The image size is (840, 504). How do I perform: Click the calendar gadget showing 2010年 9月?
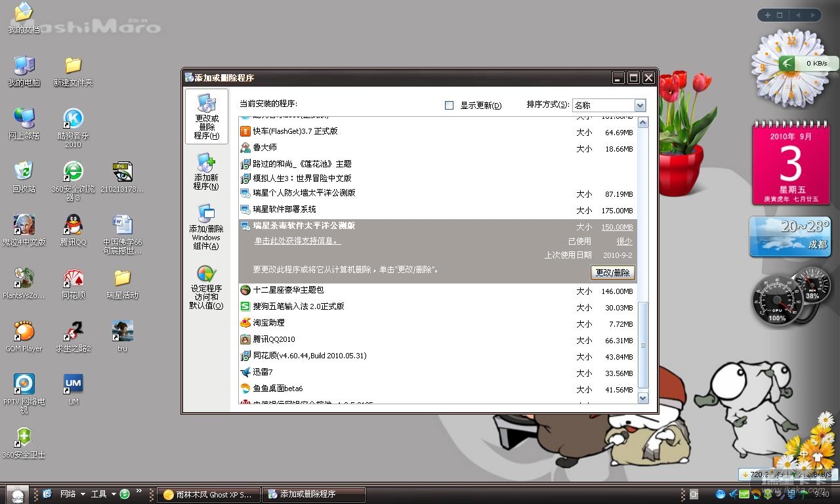click(x=790, y=163)
